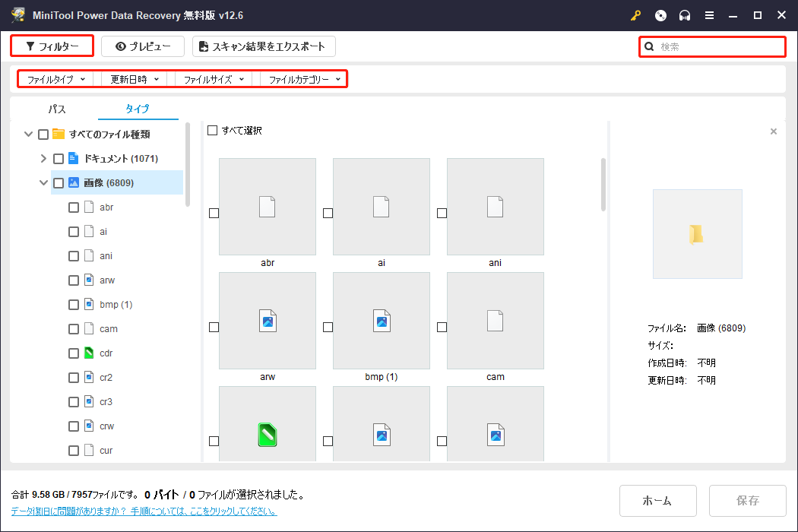Click the ホーム button
Viewport: 798px width, 532px height.
coord(657,500)
